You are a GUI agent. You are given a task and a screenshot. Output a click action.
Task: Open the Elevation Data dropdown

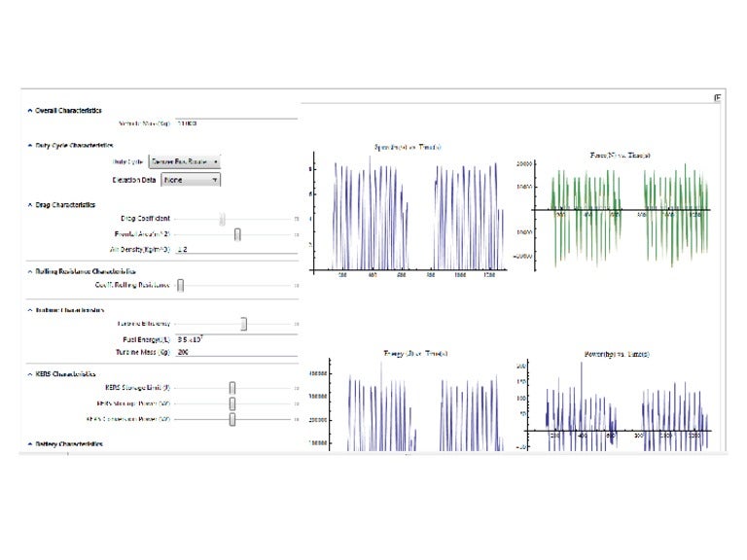pos(191,180)
